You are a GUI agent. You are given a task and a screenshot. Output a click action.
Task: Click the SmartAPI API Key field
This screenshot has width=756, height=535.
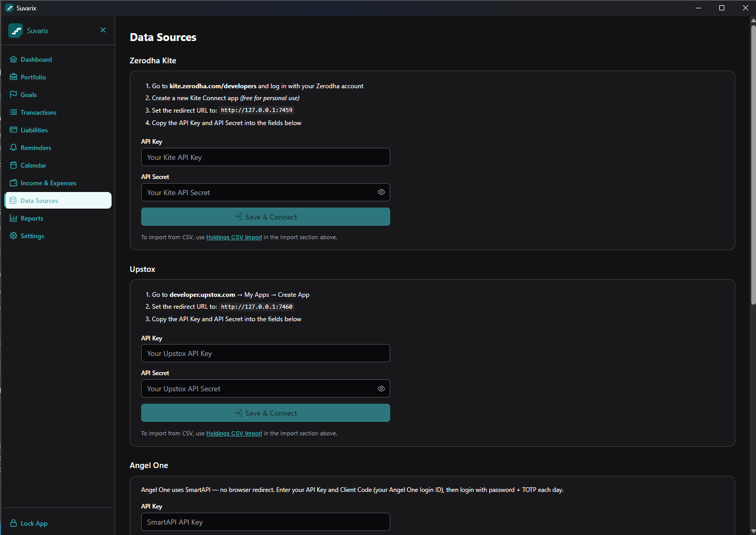(266, 522)
